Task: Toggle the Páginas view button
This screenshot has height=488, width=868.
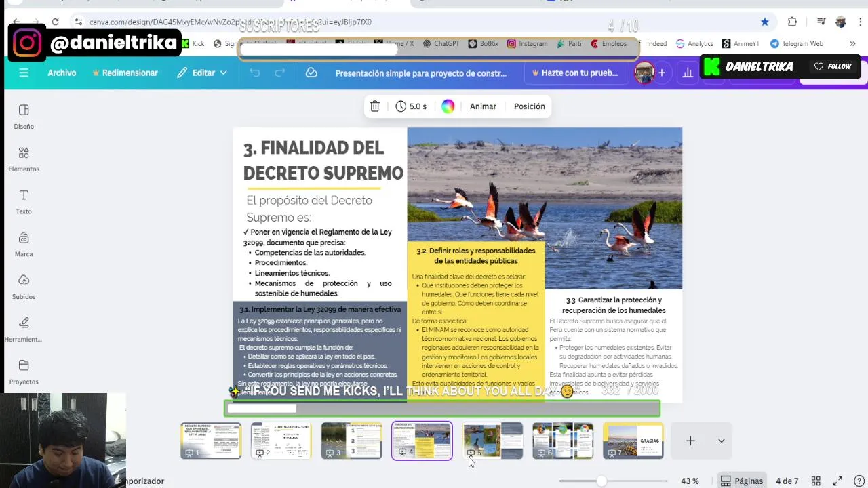Action: click(x=741, y=481)
